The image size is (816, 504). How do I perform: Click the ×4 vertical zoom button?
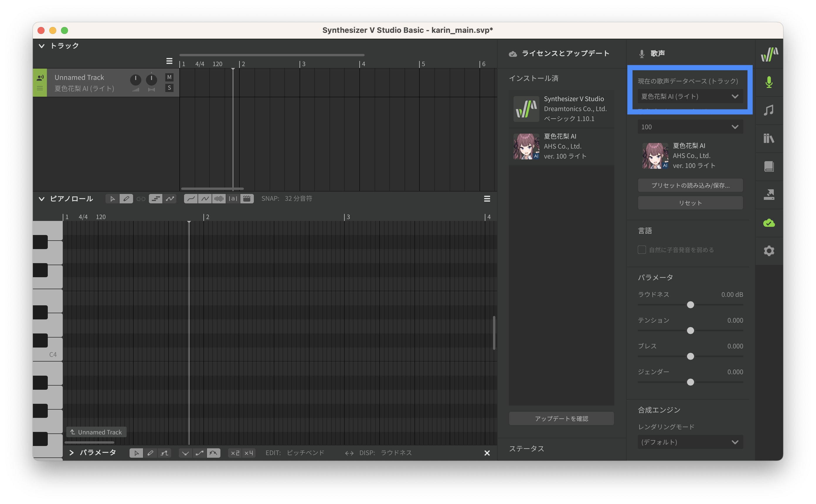click(249, 453)
